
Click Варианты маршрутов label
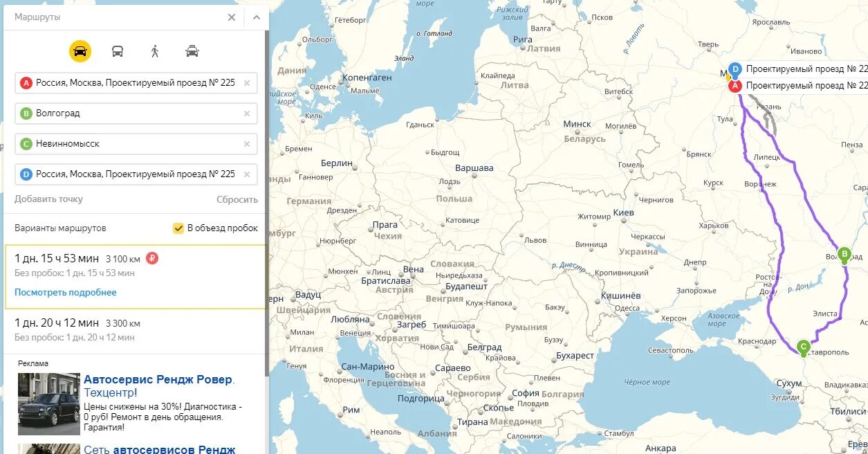click(x=60, y=228)
